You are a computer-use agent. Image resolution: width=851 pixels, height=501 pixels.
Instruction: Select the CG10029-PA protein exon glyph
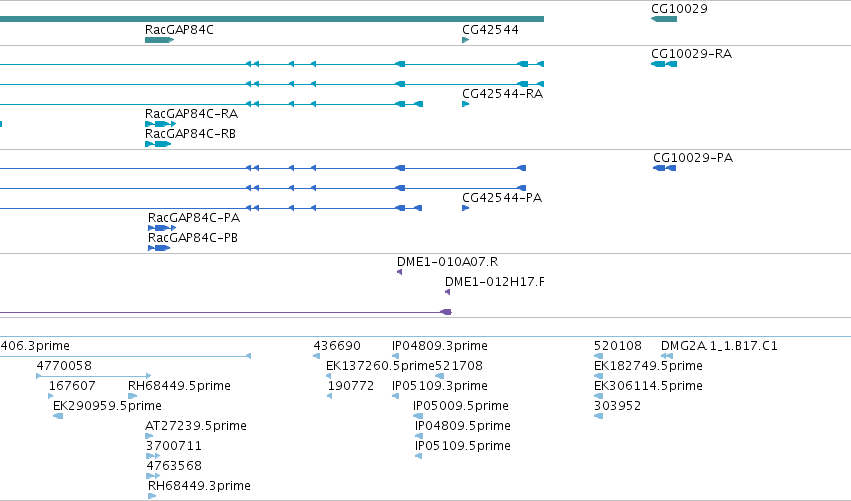point(665,168)
